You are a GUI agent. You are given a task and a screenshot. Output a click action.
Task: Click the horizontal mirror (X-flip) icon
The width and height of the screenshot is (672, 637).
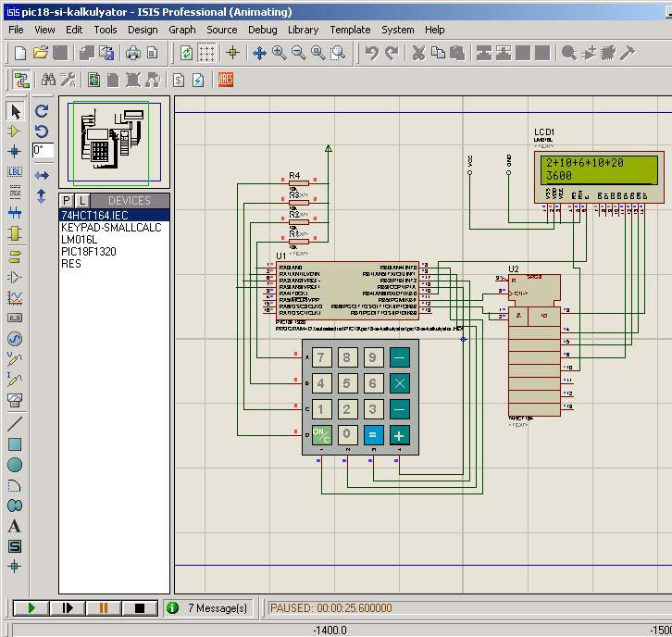click(42, 175)
